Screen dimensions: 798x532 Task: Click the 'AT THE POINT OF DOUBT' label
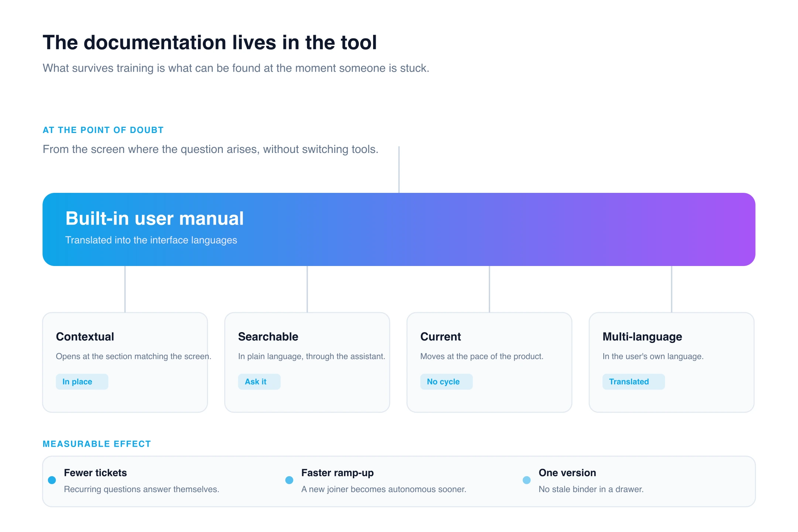click(x=103, y=130)
